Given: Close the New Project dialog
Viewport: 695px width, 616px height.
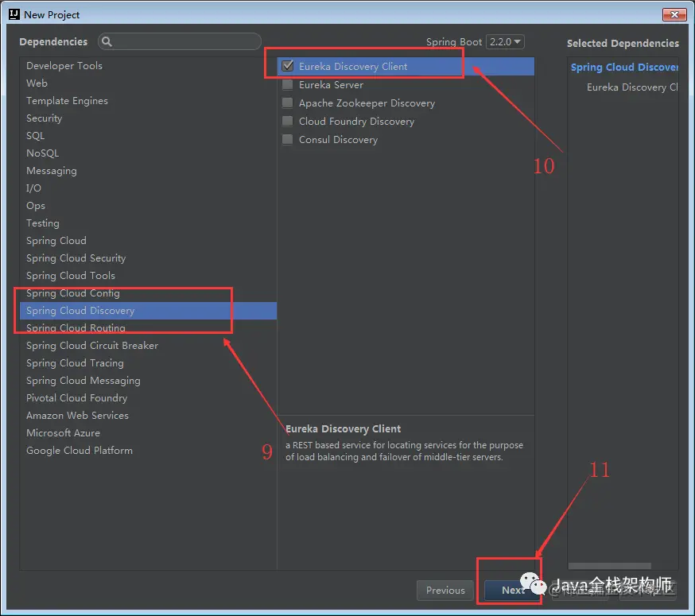Looking at the screenshot, I should [674, 14].
